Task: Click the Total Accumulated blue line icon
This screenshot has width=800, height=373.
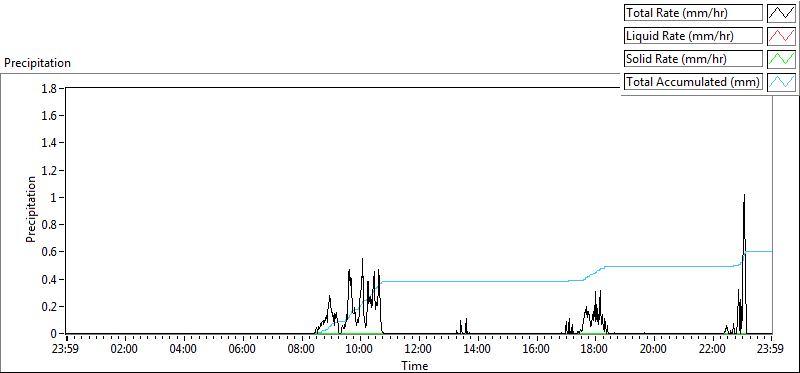Action: coord(781,82)
